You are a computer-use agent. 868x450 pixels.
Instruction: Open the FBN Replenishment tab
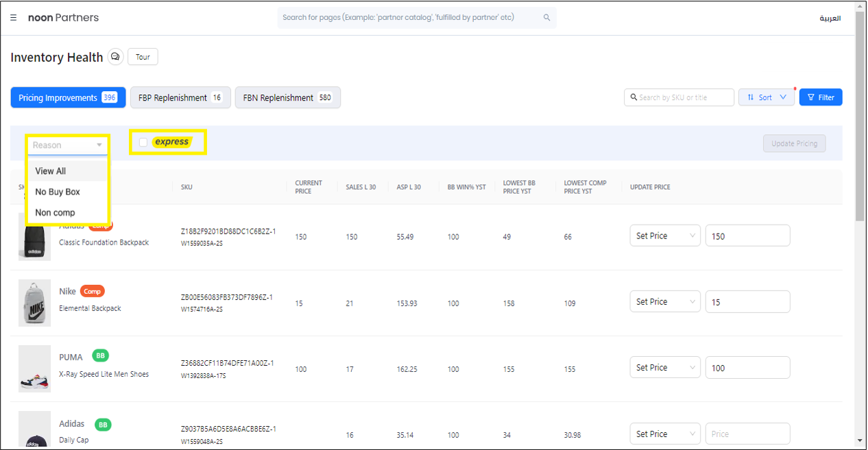click(287, 97)
